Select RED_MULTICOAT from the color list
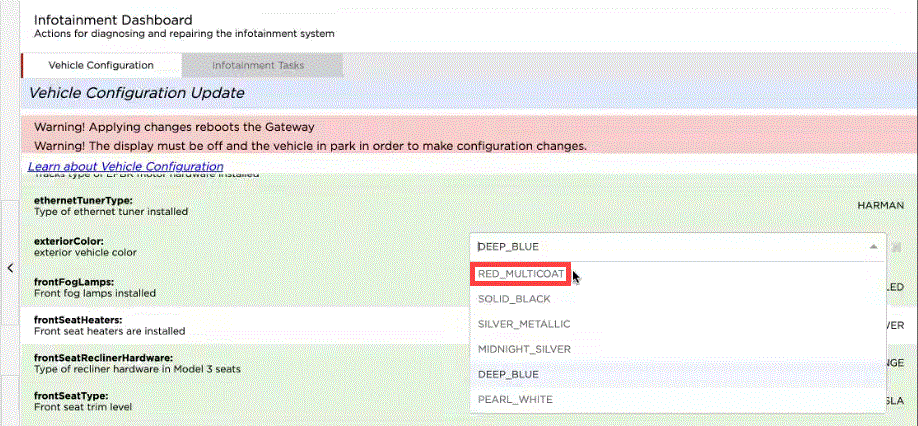The height and width of the screenshot is (426, 918). 521,274
